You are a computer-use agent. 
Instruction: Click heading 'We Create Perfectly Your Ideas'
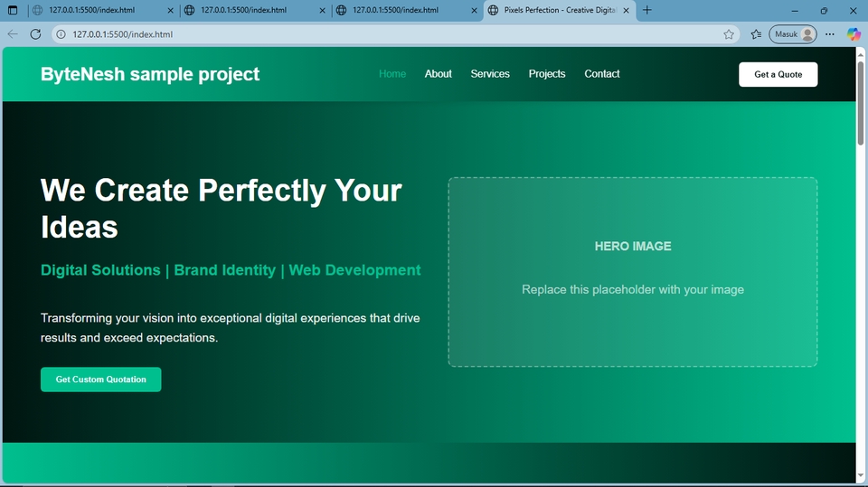coord(222,209)
